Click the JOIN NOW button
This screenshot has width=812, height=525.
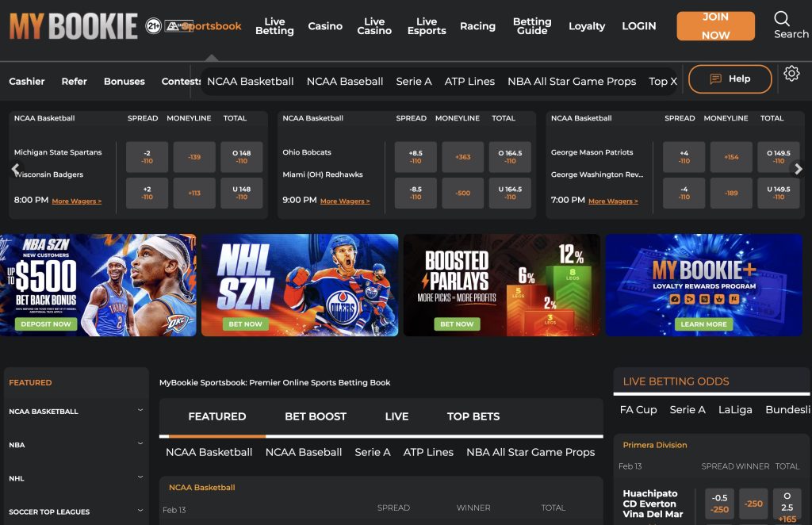point(714,25)
